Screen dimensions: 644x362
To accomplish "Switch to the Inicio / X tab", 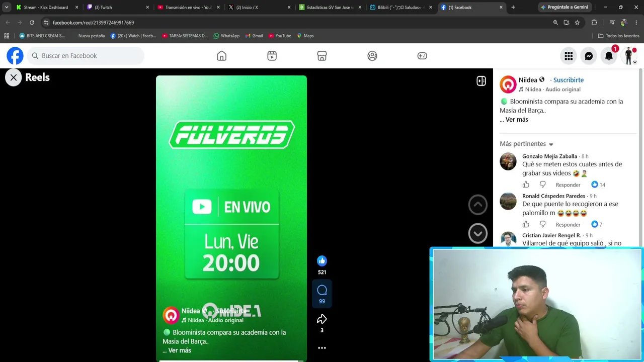I will pyautogui.click(x=259, y=8).
